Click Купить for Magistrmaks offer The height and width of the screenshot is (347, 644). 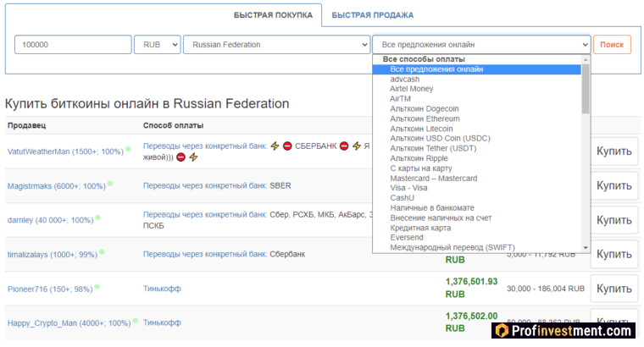[614, 186]
